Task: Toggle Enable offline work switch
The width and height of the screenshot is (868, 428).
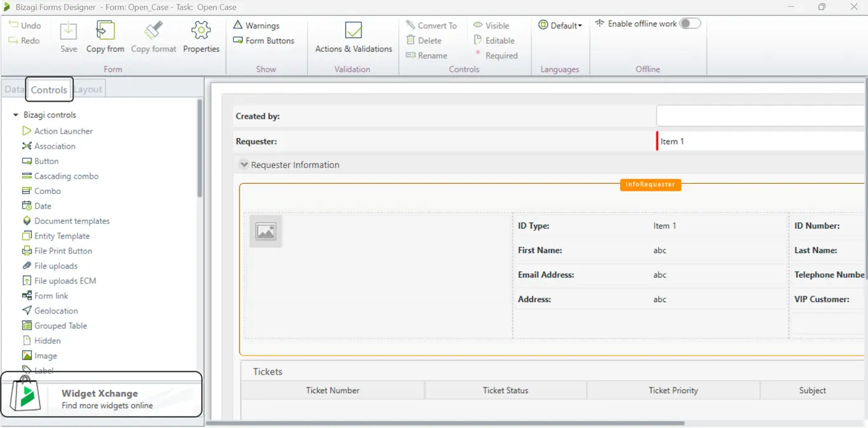Action: [689, 24]
